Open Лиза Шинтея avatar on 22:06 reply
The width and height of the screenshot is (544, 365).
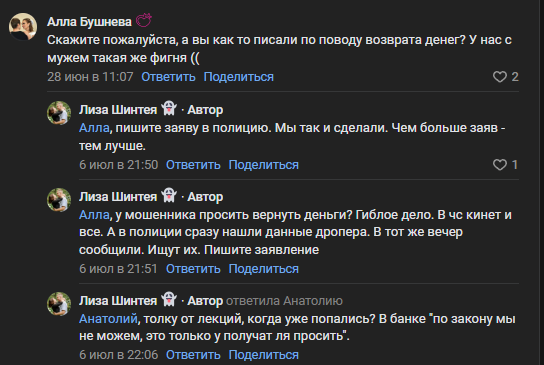pyautogui.click(x=59, y=304)
